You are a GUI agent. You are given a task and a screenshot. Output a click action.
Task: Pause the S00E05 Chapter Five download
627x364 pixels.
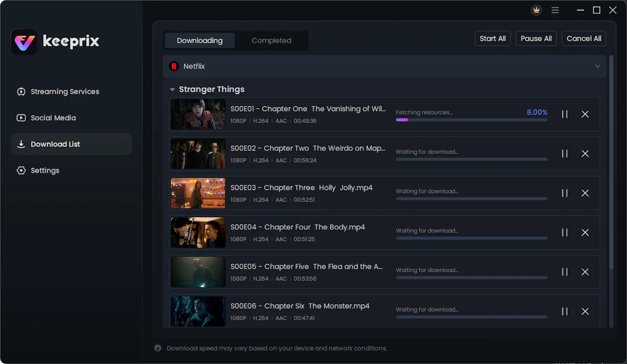click(x=565, y=272)
